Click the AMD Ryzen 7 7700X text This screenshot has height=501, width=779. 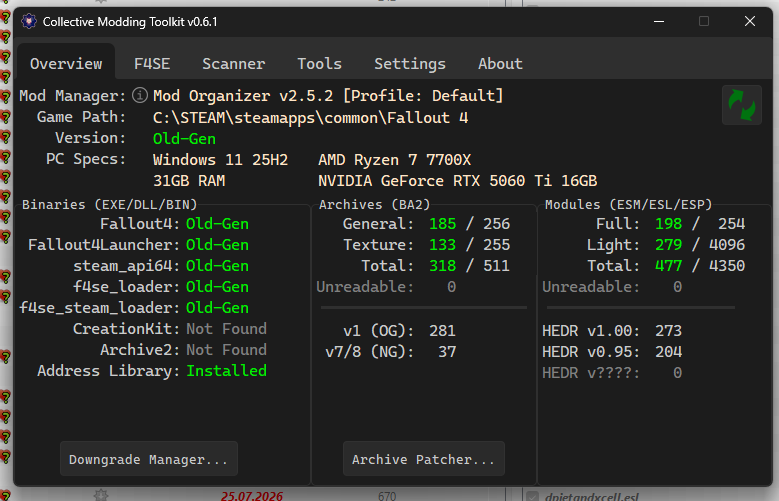point(394,160)
